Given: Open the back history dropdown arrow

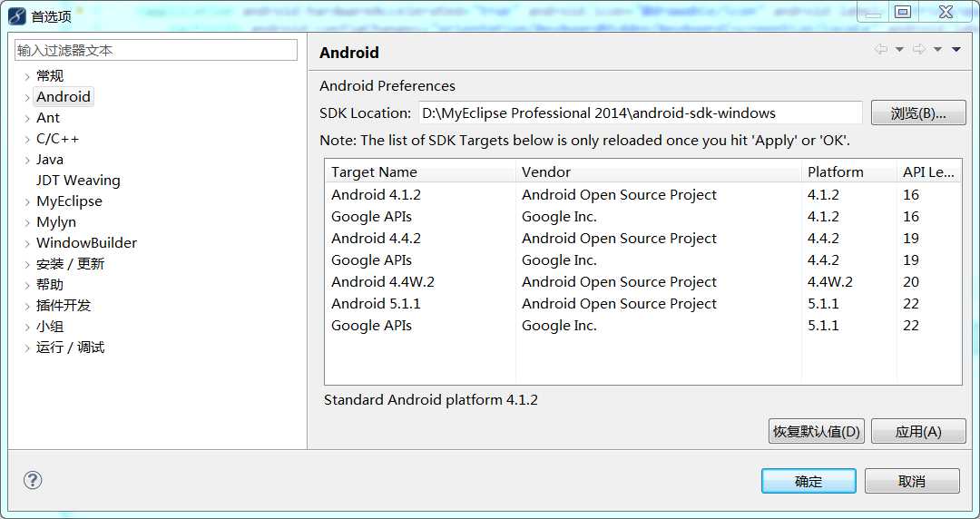Looking at the screenshot, I should pyautogui.click(x=899, y=50).
